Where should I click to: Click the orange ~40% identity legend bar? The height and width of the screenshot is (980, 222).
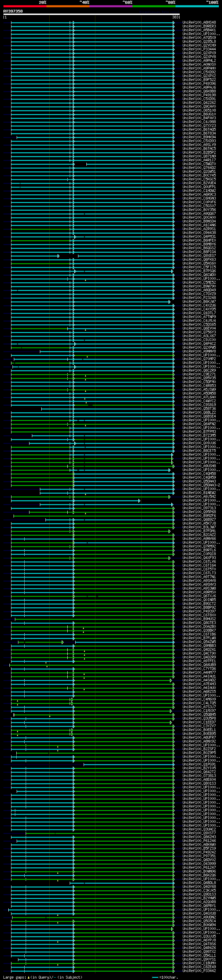tap(68, 6)
